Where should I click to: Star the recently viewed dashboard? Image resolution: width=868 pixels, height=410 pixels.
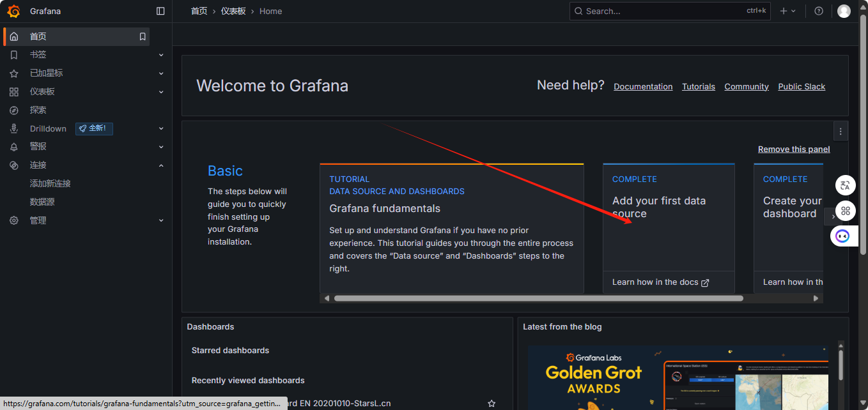(x=492, y=404)
